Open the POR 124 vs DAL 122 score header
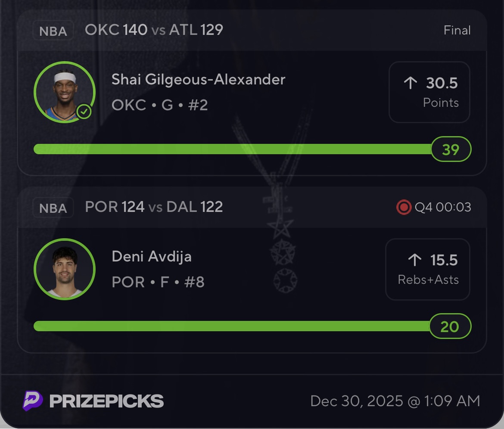504x429 pixels. tap(154, 207)
